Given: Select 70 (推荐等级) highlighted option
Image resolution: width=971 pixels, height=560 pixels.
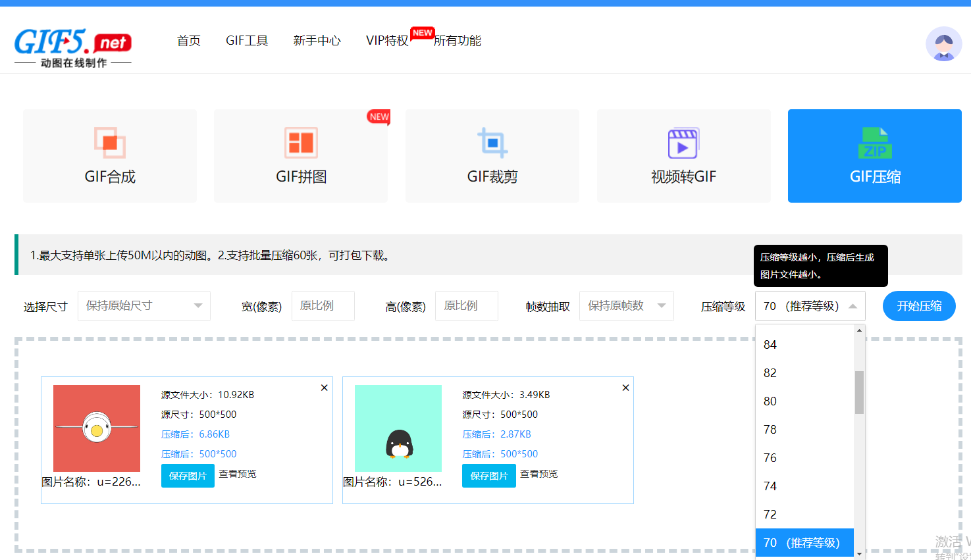Looking at the screenshot, I should click(x=804, y=543).
